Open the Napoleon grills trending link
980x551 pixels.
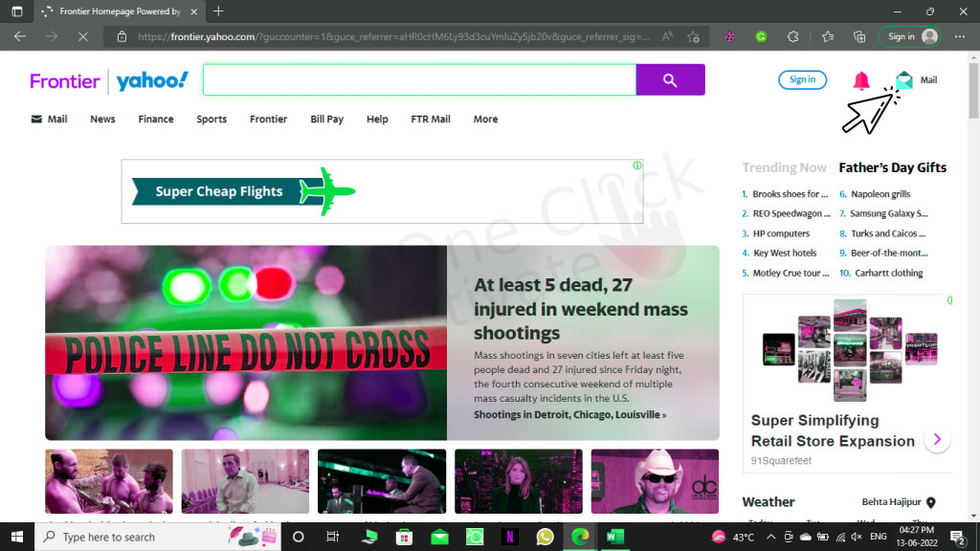[x=880, y=194]
